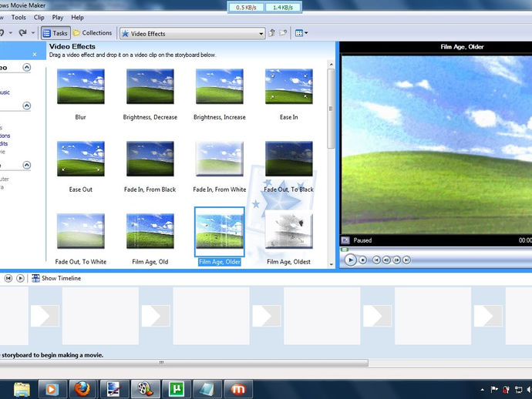This screenshot has height=399, width=532.
Task: Click the Redo toolbar icon
Action: (22, 32)
